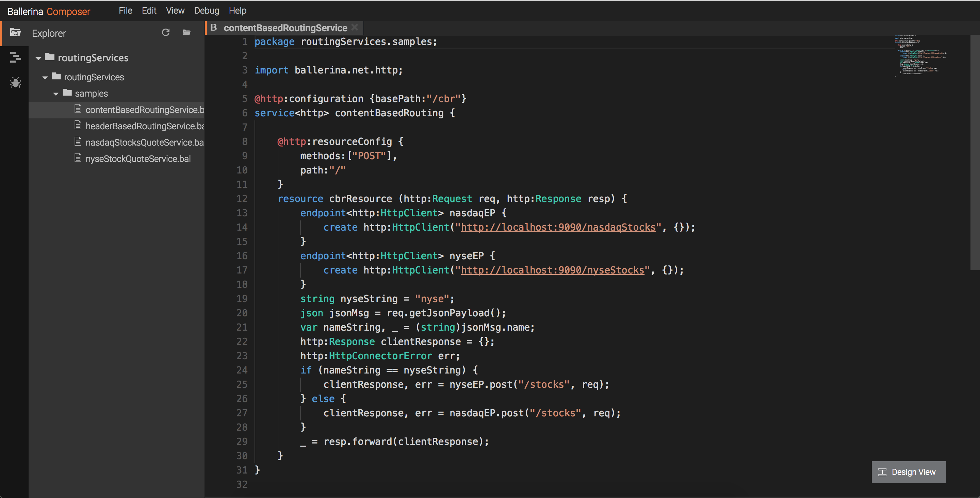Open the Debug bug icon panel
This screenshot has width=980, height=498.
click(x=15, y=82)
